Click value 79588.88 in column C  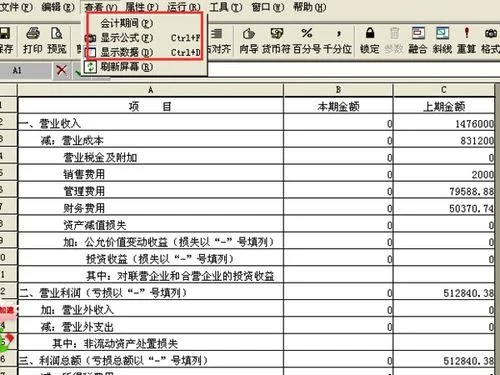[x=471, y=191]
